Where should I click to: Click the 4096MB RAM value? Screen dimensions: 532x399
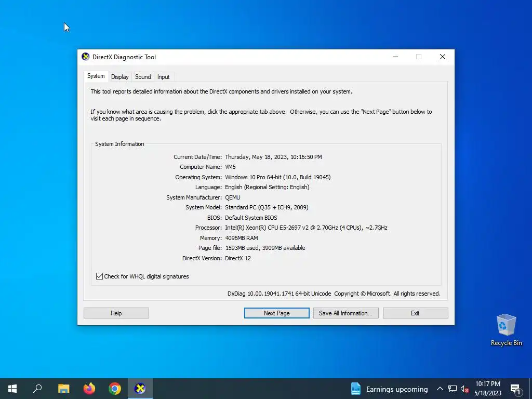(242, 238)
